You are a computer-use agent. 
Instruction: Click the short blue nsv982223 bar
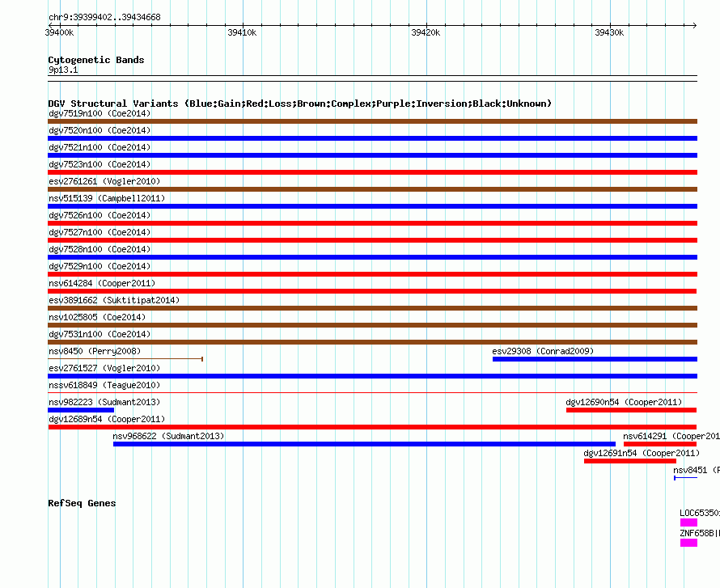coord(81,410)
